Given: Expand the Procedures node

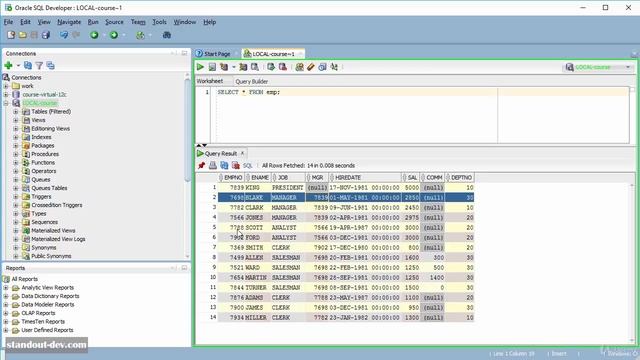Looking at the screenshot, I should coord(16,154).
